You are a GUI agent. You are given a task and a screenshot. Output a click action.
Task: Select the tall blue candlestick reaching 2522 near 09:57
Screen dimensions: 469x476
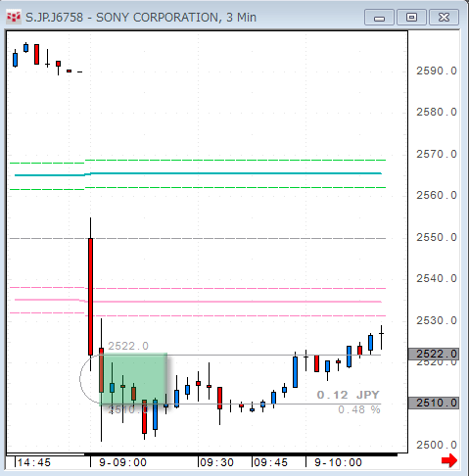tap(295, 372)
